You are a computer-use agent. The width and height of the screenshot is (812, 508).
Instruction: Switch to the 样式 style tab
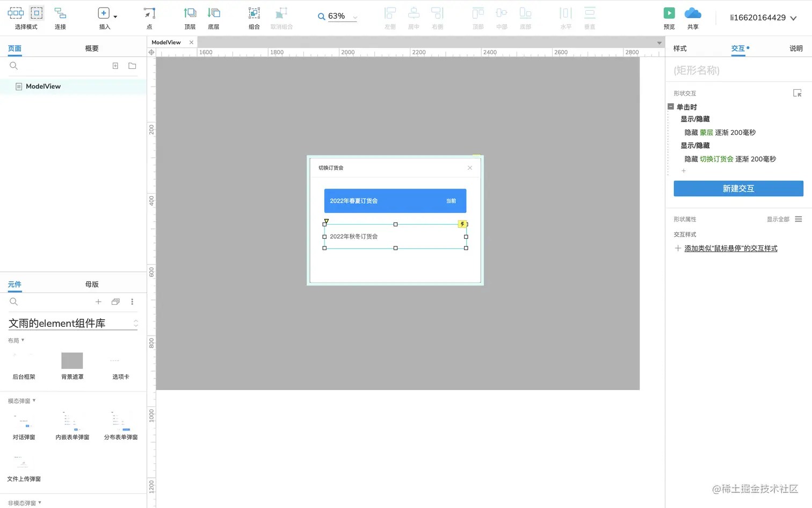point(680,48)
